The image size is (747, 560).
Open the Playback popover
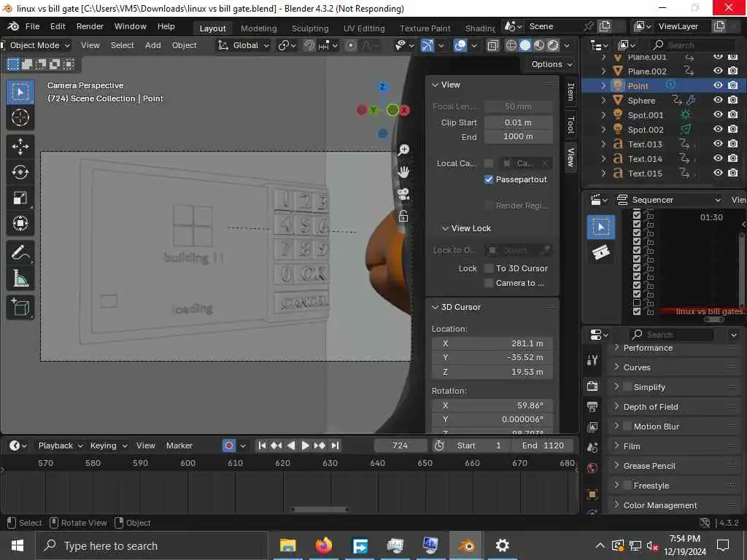tap(60, 446)
